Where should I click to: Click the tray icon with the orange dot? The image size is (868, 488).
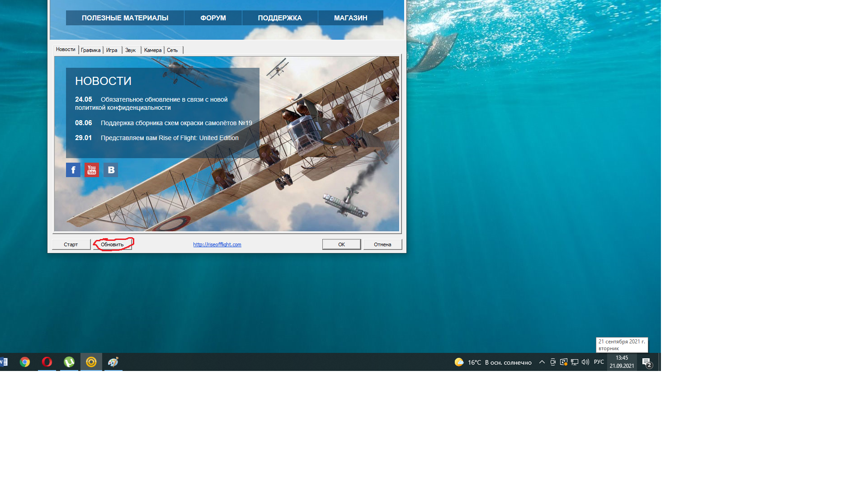pos(564,362)
